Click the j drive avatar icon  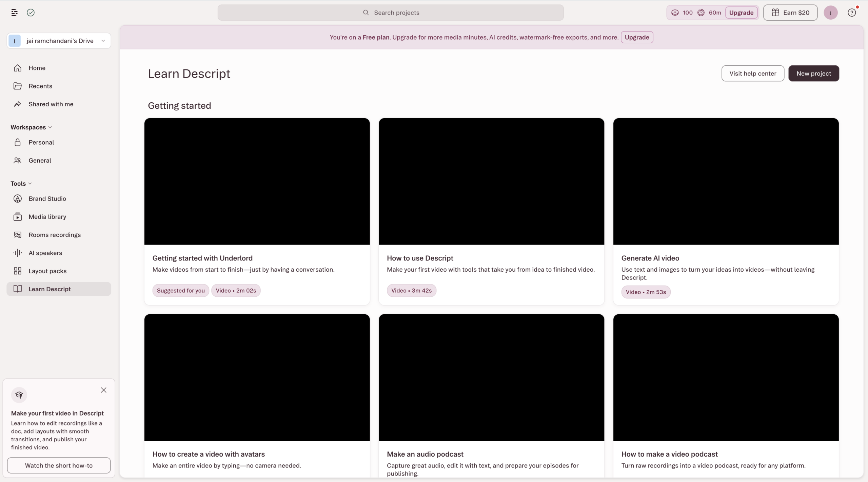point(15,41)
